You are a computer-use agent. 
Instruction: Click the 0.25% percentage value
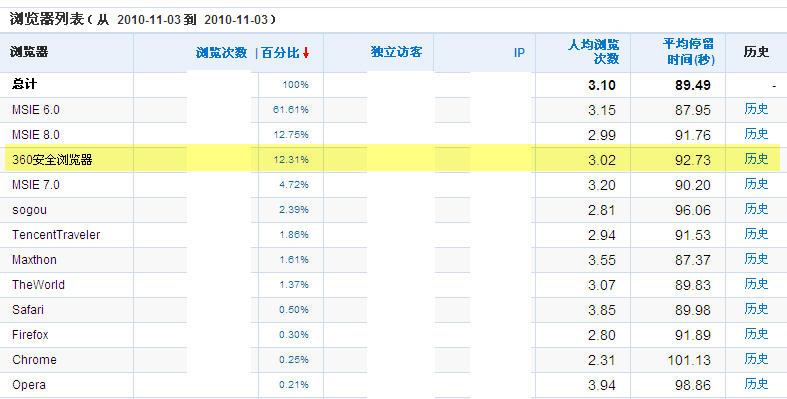pyautogui.click(x=294, y=360)
